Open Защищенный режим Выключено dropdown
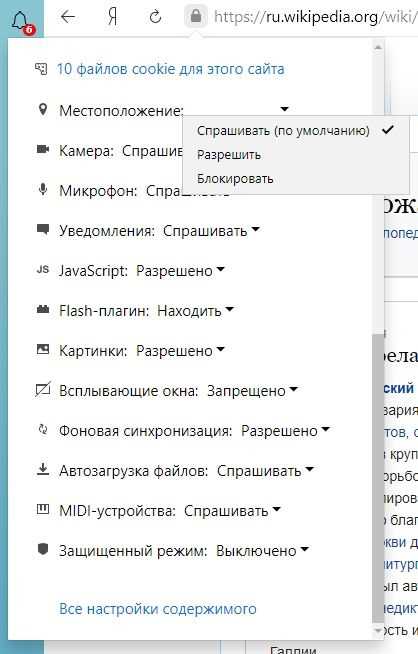418x654 pixels. (x=262, y=551)
